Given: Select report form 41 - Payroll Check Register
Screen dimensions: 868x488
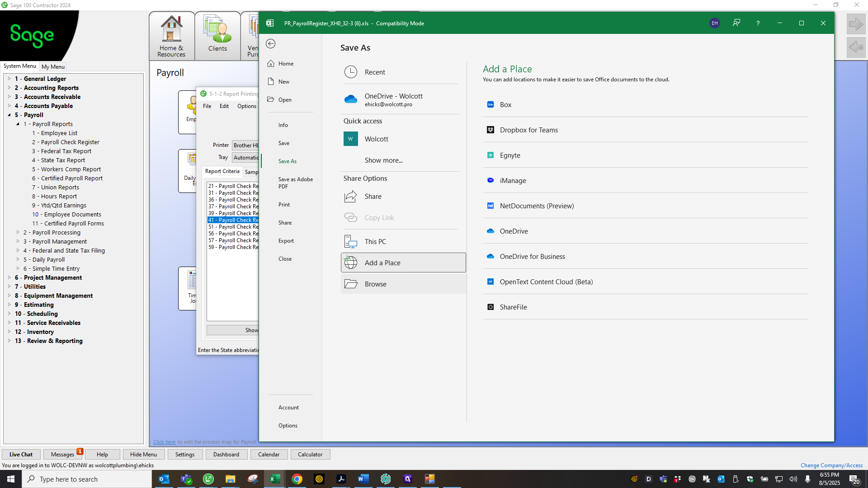Looking at the screenshot, I should pos(233,220).
